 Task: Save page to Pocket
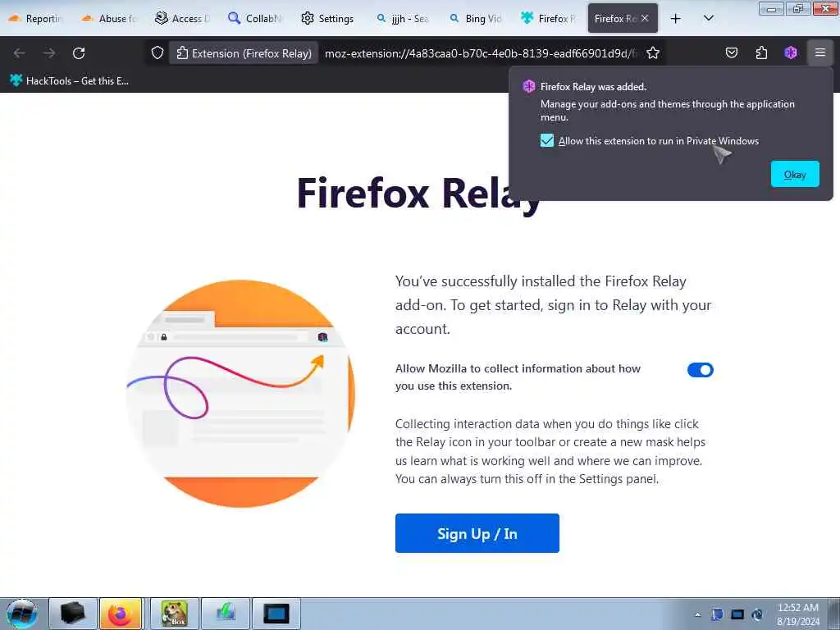click(x=731, y=52)
